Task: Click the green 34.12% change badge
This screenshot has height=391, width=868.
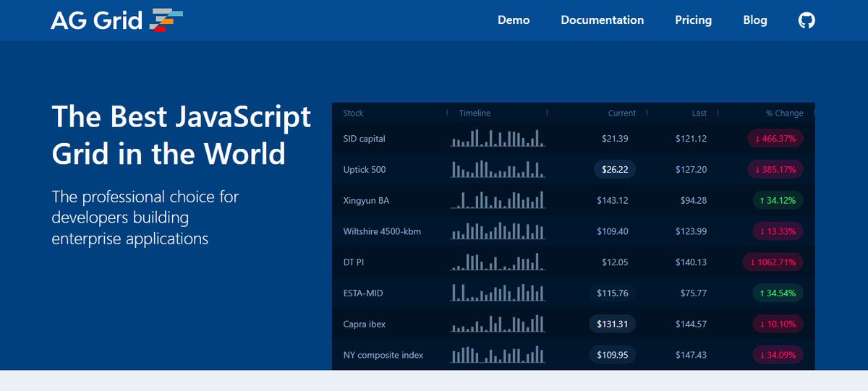Action: pyautogui.click(x=778, y=200)
